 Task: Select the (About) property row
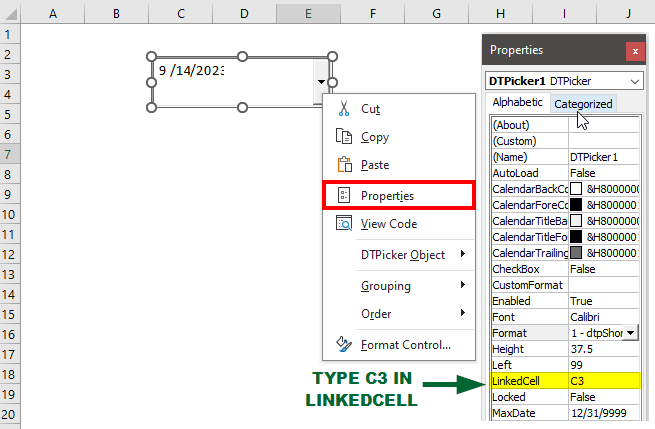pyautogui.click(x=566, y=125)
